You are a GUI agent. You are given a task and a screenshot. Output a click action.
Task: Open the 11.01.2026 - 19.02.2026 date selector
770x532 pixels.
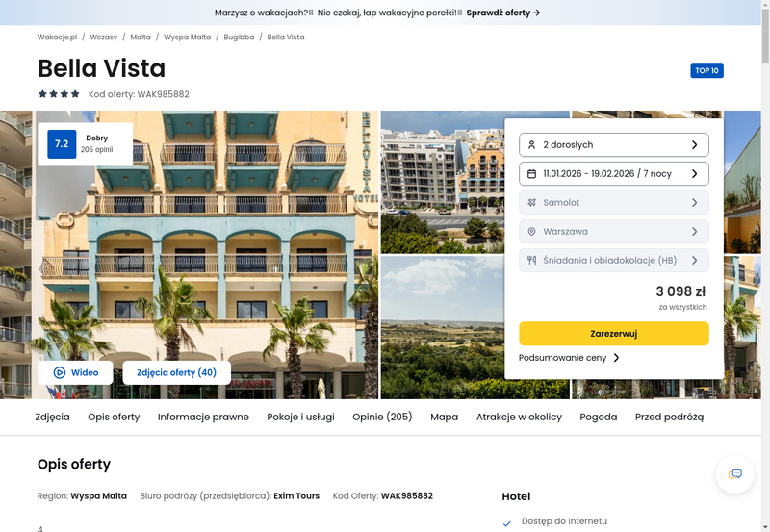614,174
